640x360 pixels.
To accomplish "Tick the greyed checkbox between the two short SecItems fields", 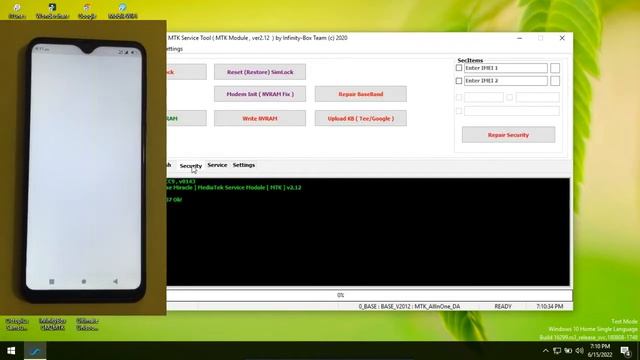I will [509, 97].
